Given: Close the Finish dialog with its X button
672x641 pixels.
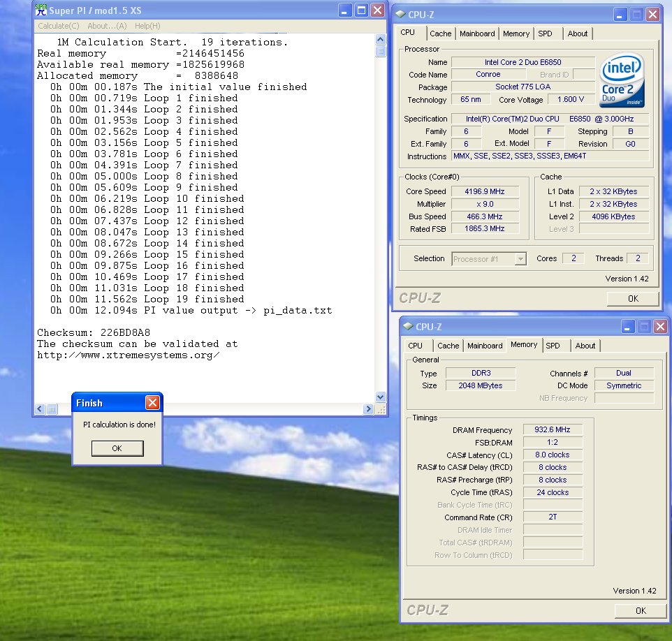Looking at the screenshot, I should pyautogui.click(x=152, y=403).
